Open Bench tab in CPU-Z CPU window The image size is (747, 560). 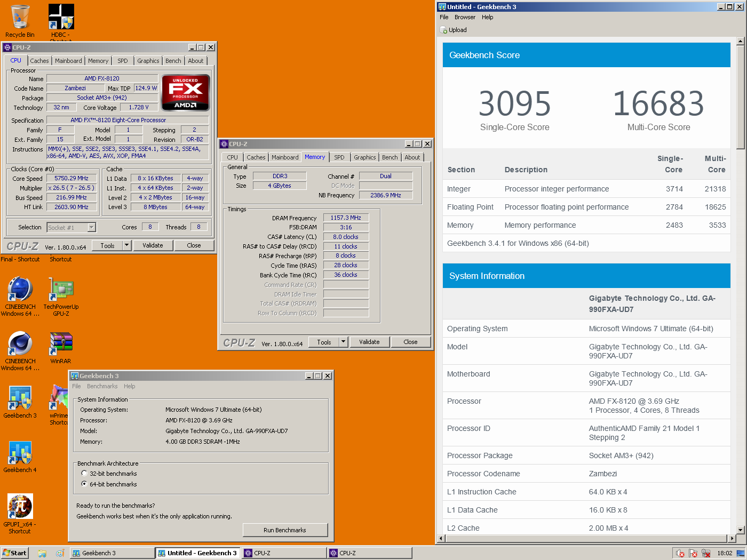click(x=173, y=61)
